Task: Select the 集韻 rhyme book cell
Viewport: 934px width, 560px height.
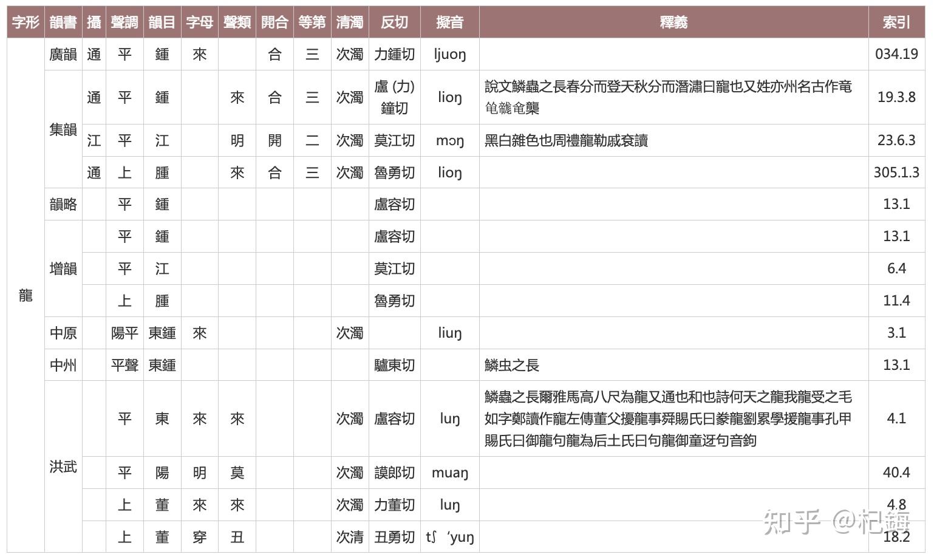Action: click(63, 129)
